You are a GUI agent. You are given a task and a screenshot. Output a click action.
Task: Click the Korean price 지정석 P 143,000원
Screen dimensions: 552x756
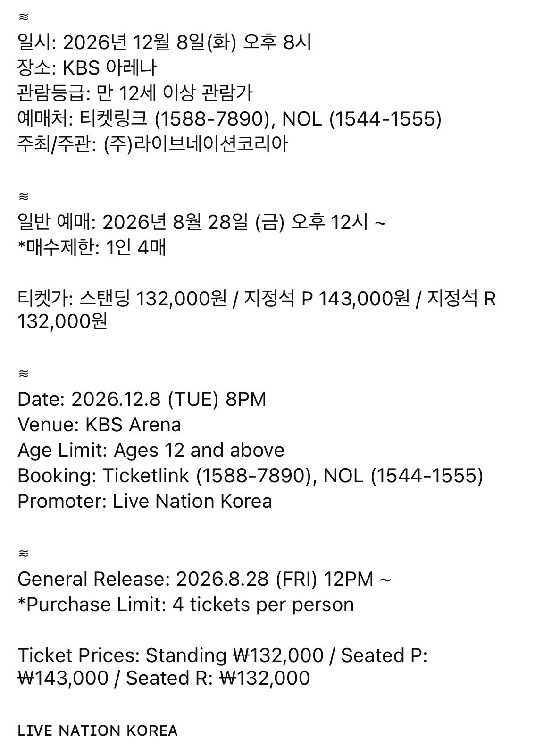[x=326, y=298]
